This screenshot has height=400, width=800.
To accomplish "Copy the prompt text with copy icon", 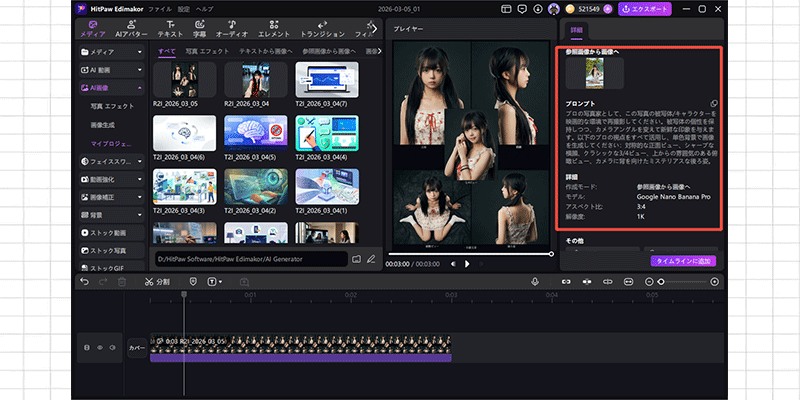I will (x=713, y=103).
